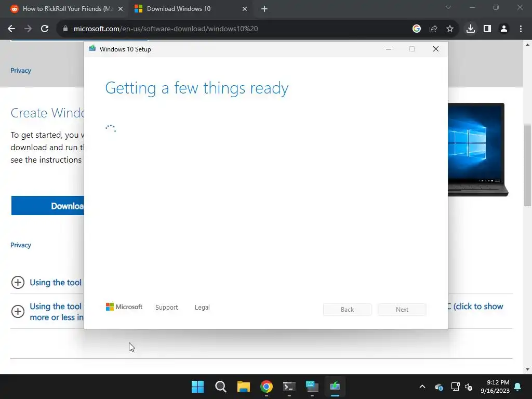532x399 pixels.
Task: Open the Support link in Setup
Action: coord(167,308)
